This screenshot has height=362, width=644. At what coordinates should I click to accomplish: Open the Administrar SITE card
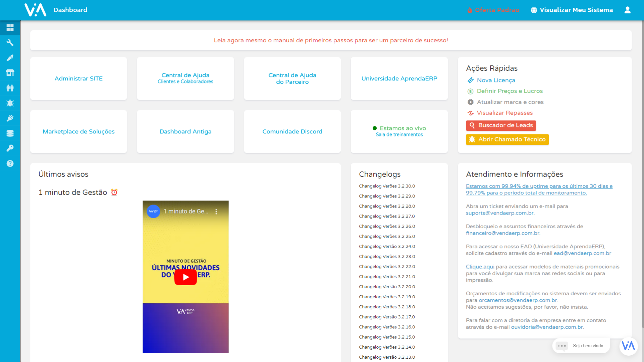78,78
